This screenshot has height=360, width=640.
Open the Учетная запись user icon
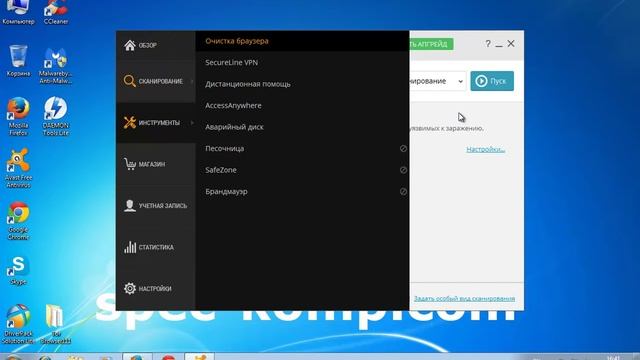pos(129,205)
